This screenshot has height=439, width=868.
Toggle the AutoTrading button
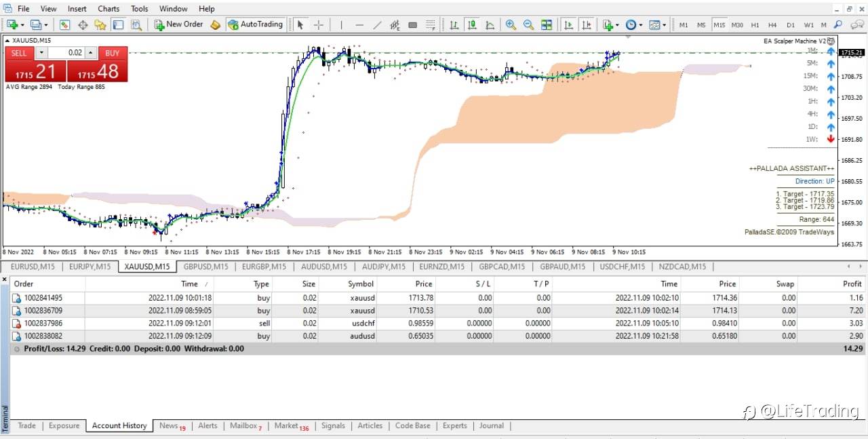coord(254,24)
